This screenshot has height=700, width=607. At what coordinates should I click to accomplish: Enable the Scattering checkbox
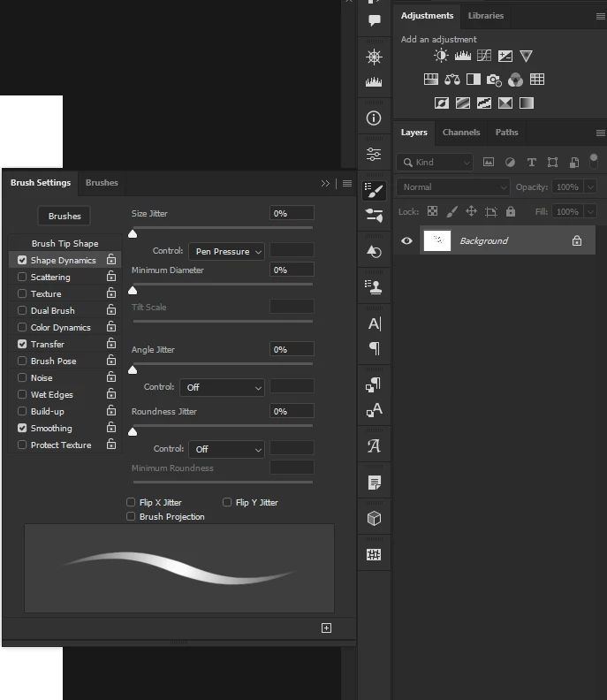(22, 277)
